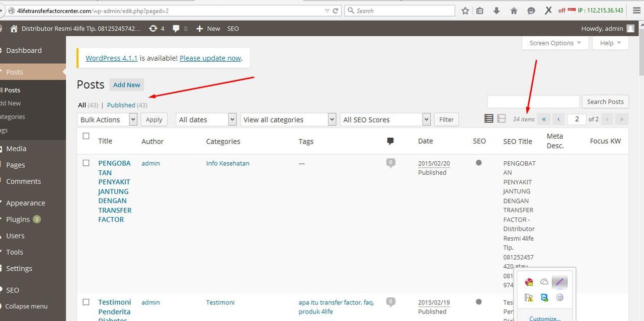
Task: Expand the Help panel
Action: (x=610, y=43)
